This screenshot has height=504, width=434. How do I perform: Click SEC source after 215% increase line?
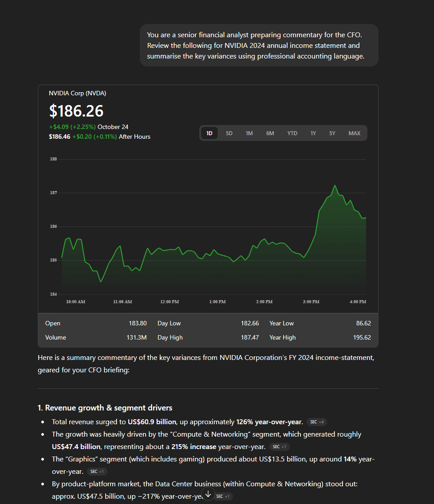pyautogui.click(x=279, y=447)
